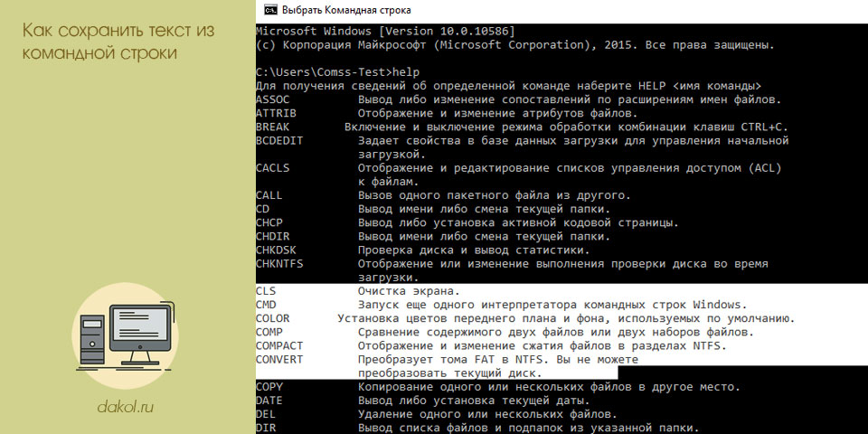Screen dimensions: 868x434
Task: Select the DIR command row
Action: click(477, 428)
